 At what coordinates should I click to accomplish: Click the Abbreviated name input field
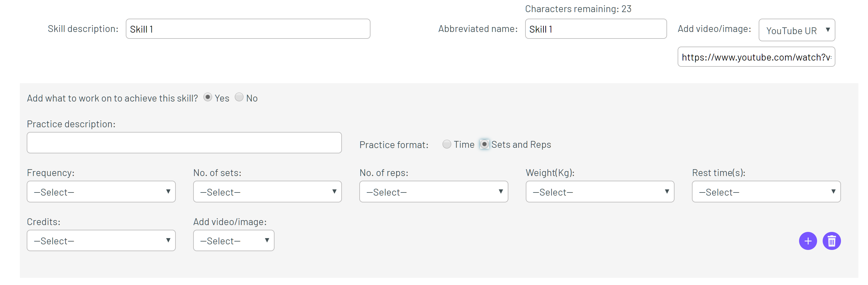click(x=596, y=29)
